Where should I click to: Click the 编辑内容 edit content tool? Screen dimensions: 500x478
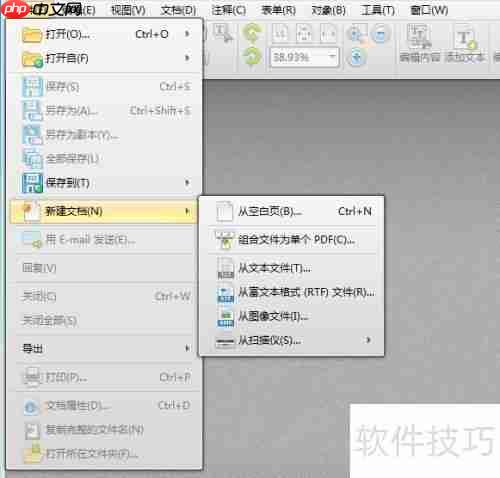(x=419, y=43)
